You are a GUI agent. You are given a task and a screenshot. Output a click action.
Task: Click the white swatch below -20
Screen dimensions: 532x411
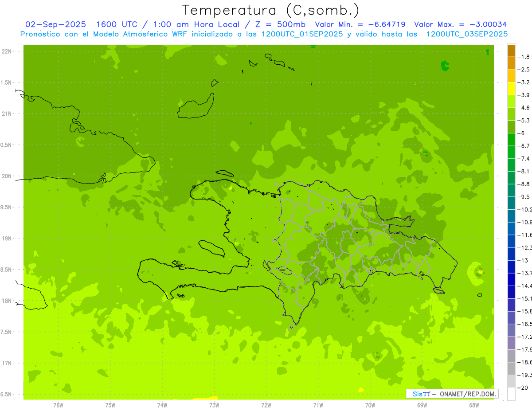[x=511, y=394]
